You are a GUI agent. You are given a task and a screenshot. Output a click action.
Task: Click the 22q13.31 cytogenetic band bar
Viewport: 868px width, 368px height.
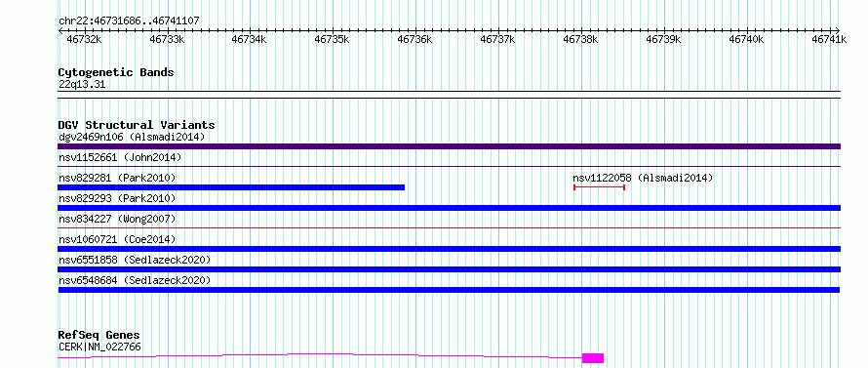tap(449, 95)
